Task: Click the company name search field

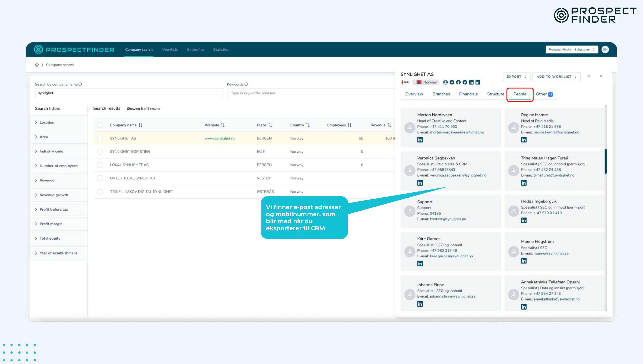Action: click(129, 93)
